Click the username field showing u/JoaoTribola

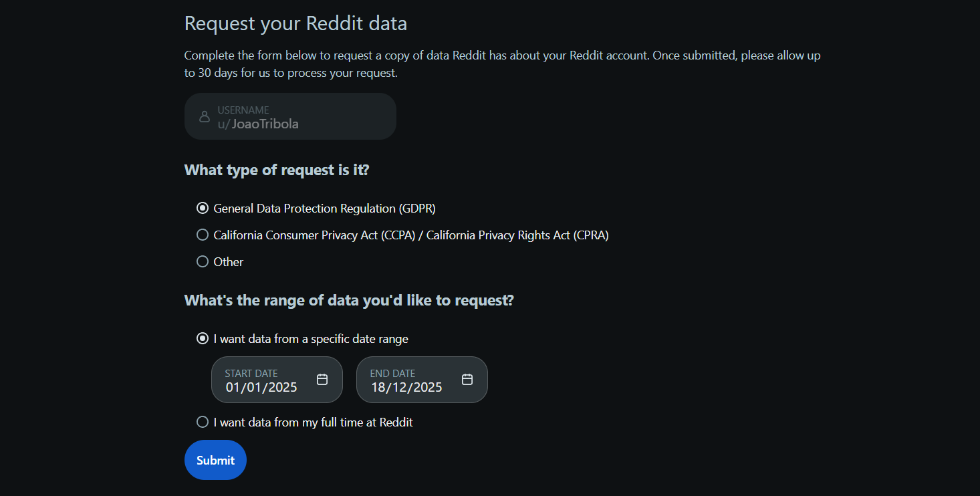pyautogui.click(x=290, y=116)
